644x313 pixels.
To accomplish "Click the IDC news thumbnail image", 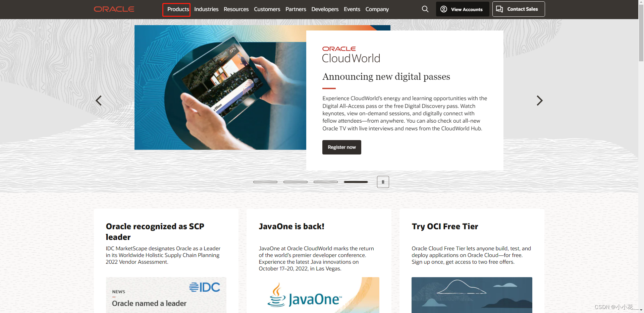I will [x=166, y=295].
